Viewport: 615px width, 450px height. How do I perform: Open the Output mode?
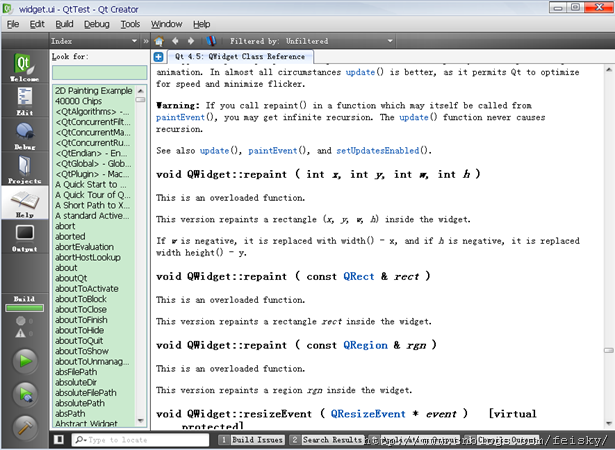coord(24,237)
